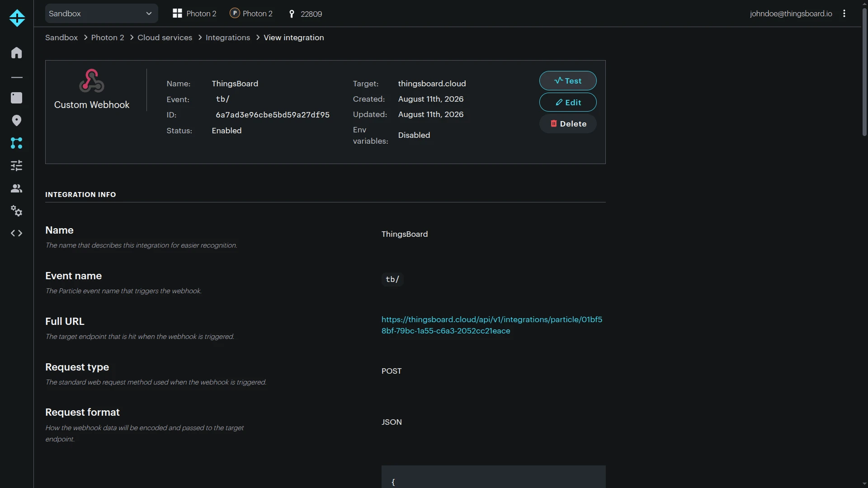
Task: Click the johndoe@thingsboard.io account email
Action: pyautogui.click(x=791, y=14)
